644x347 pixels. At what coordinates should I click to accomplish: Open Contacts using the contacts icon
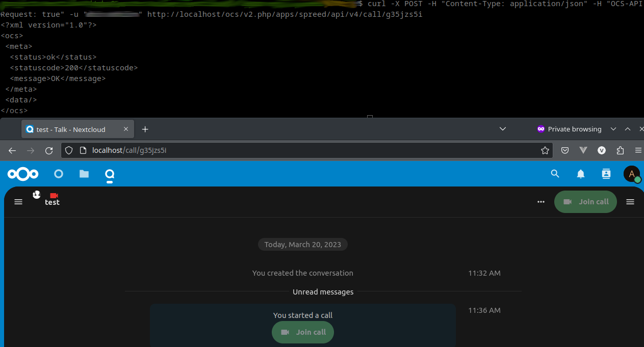(606, 174)
